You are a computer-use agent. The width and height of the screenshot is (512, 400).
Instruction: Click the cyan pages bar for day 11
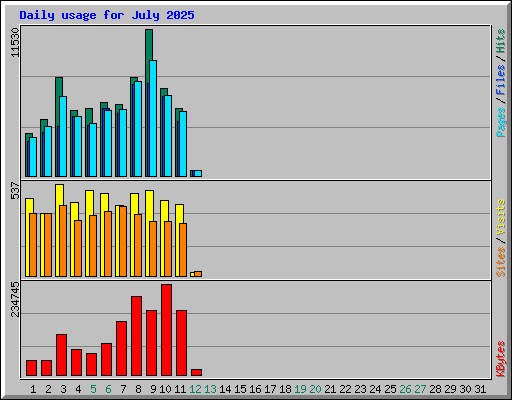click(x=183, y=144)
